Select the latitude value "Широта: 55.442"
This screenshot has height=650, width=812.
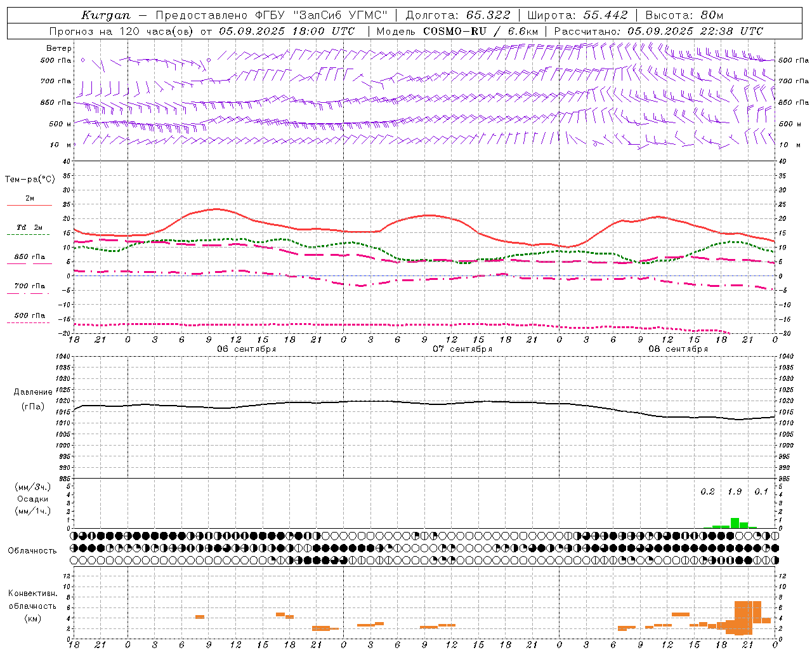pos(578,15)
